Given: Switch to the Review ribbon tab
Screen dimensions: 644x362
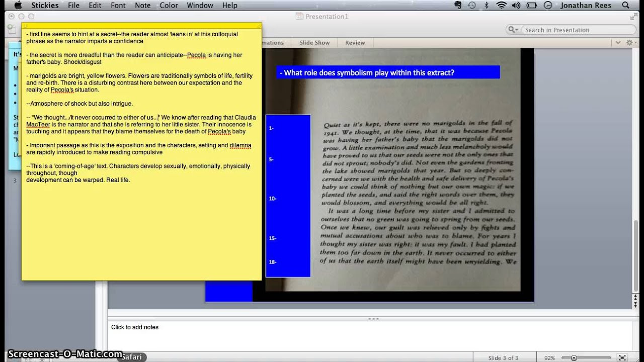Looking at the screenshot, I should pos(355,43).
